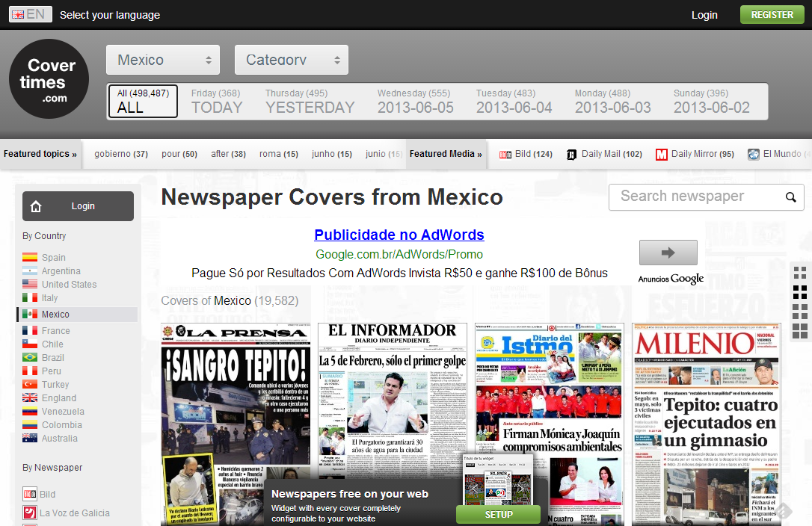Viewport: 812px width, 526px height.
Task: Select the Sunday 2013-06-02 tab
Action: 712,102
